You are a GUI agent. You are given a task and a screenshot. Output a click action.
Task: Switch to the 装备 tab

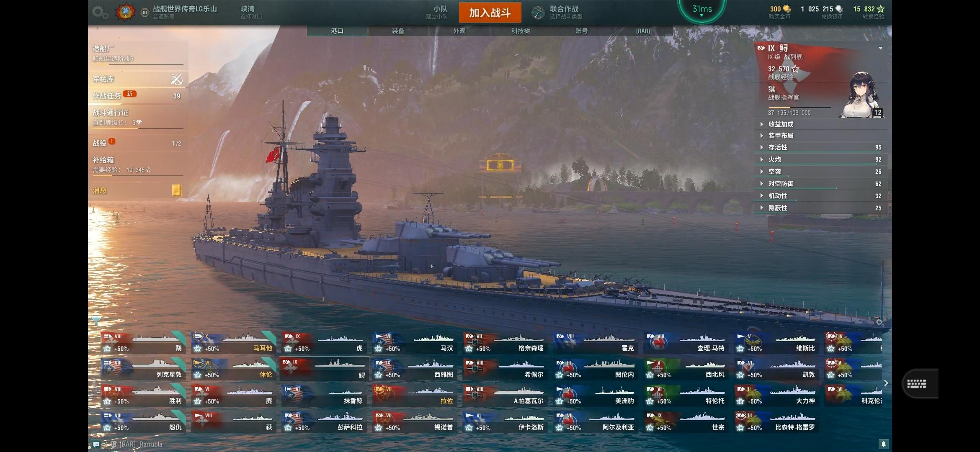398,31
